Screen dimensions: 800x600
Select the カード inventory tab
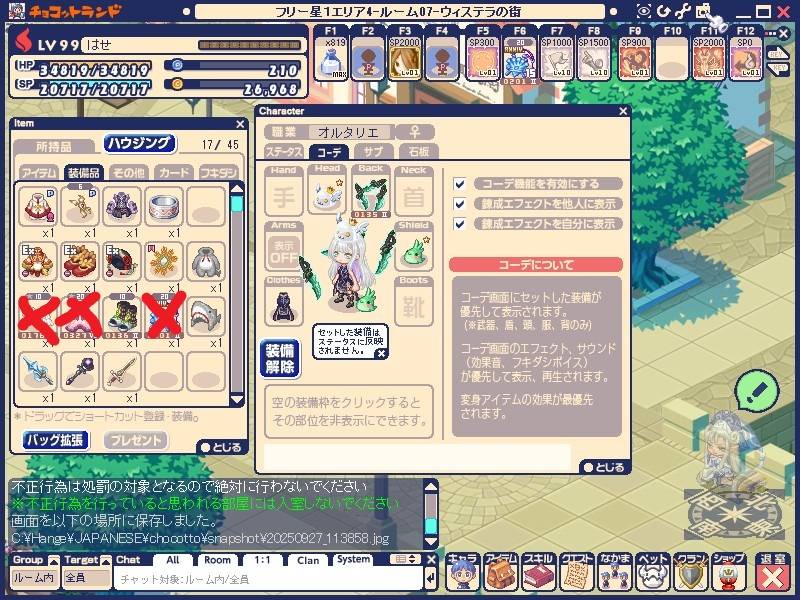pyautogui.click(x=173, y=172)
